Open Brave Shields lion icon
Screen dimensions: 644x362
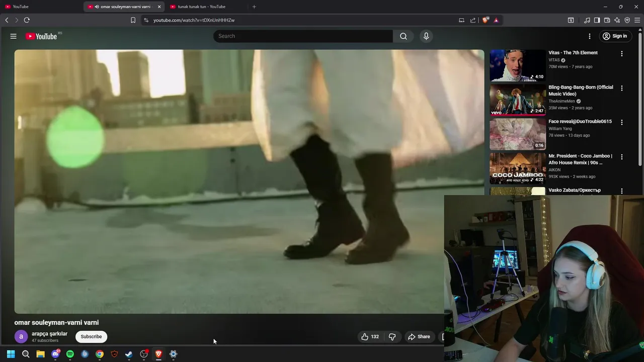[x=485, y=20]
